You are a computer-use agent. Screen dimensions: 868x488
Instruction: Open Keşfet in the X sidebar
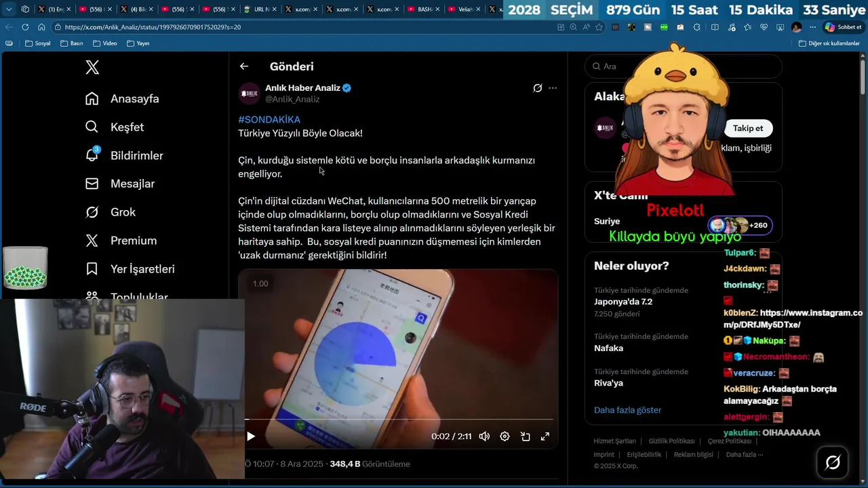coord(115,127)
